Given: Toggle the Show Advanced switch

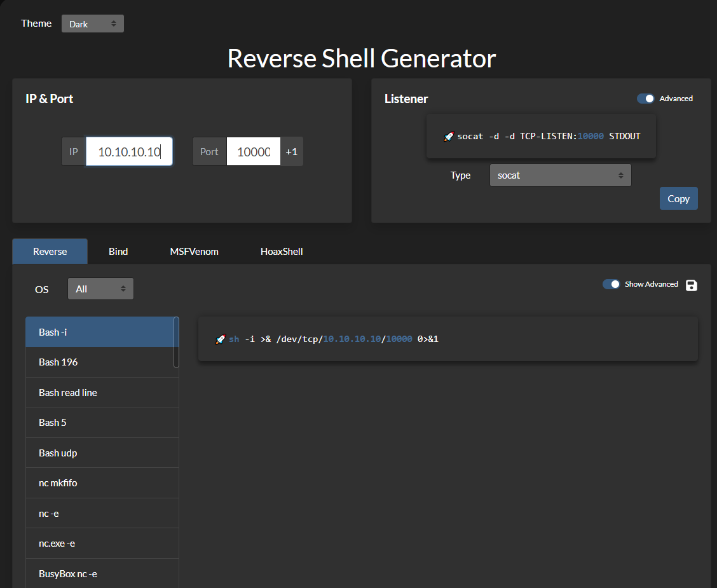Looking at the screenshot, I should (x=611, y=284).
